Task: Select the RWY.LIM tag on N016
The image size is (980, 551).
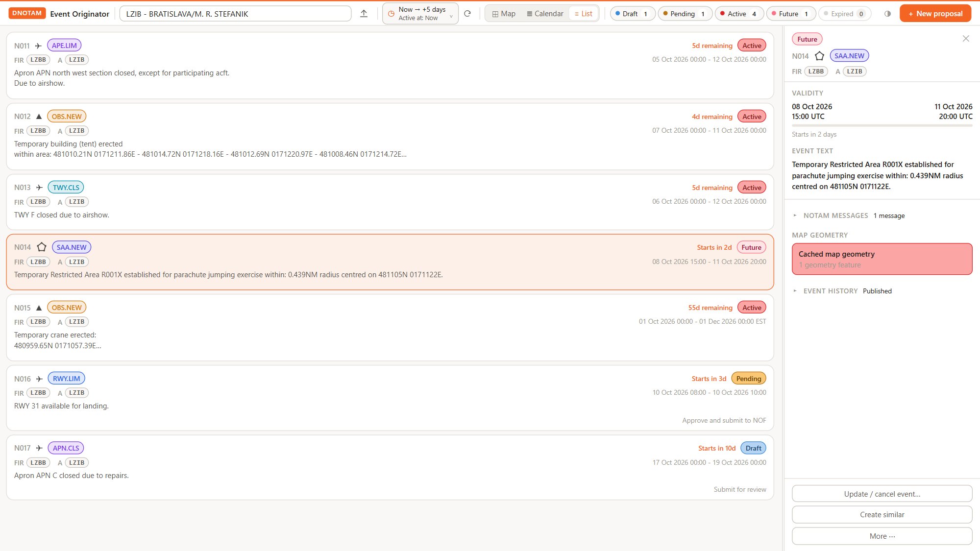Action: 67,379
